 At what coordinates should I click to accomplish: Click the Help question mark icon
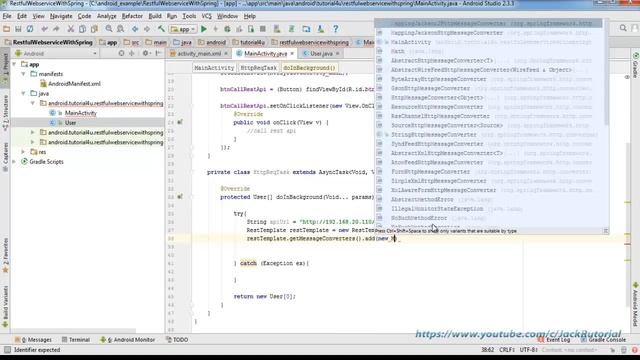click(336, 29)
